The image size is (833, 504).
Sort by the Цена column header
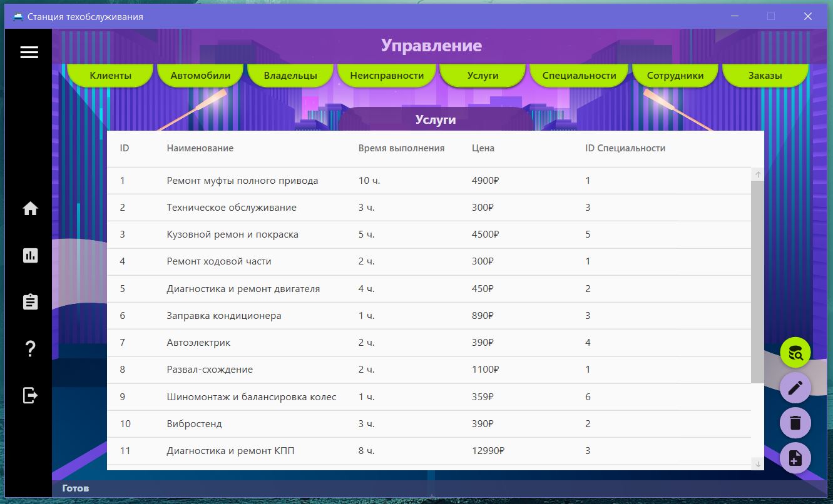[483, 148]
